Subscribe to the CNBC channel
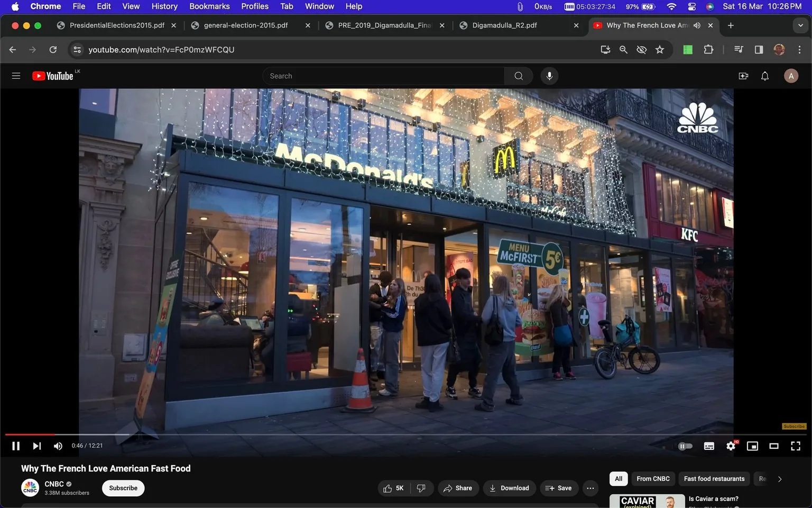 [x=123, y=488]
